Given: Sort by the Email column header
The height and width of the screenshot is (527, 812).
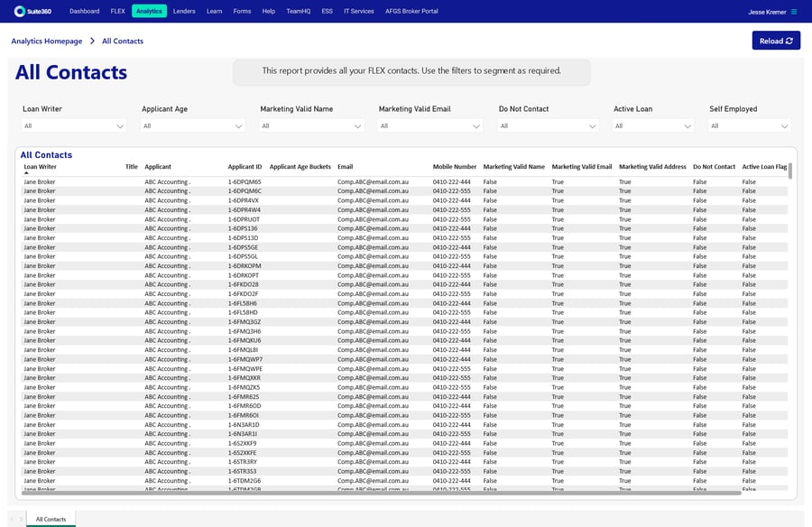Looking at the screenshot, I should [345, 166].
